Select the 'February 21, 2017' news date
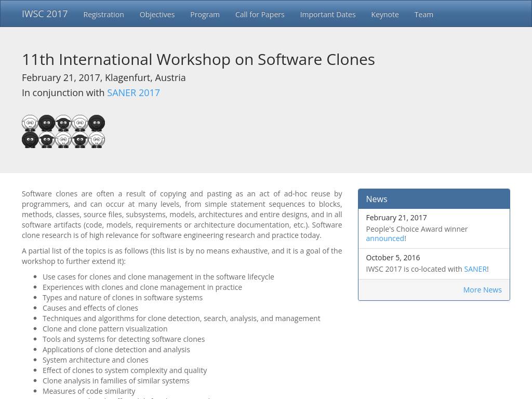Screen dimensions: 532x399 [396, 218]
